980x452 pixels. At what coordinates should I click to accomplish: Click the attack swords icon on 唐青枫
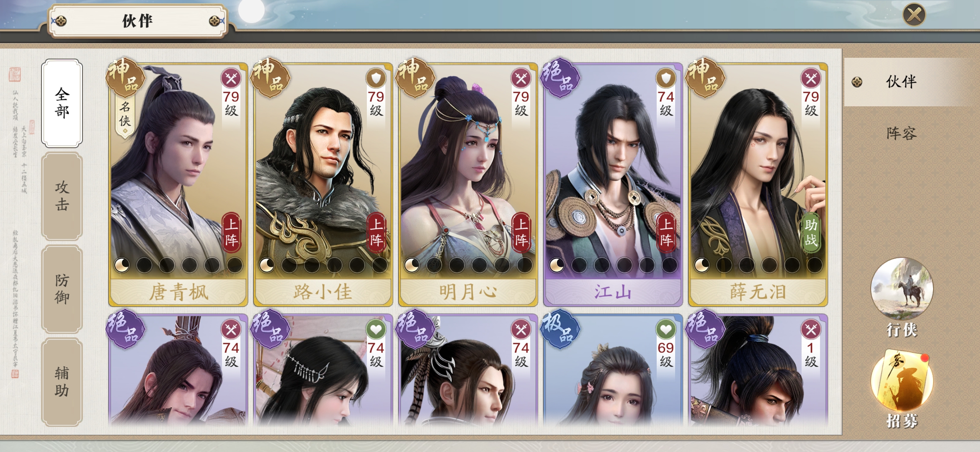231,78
